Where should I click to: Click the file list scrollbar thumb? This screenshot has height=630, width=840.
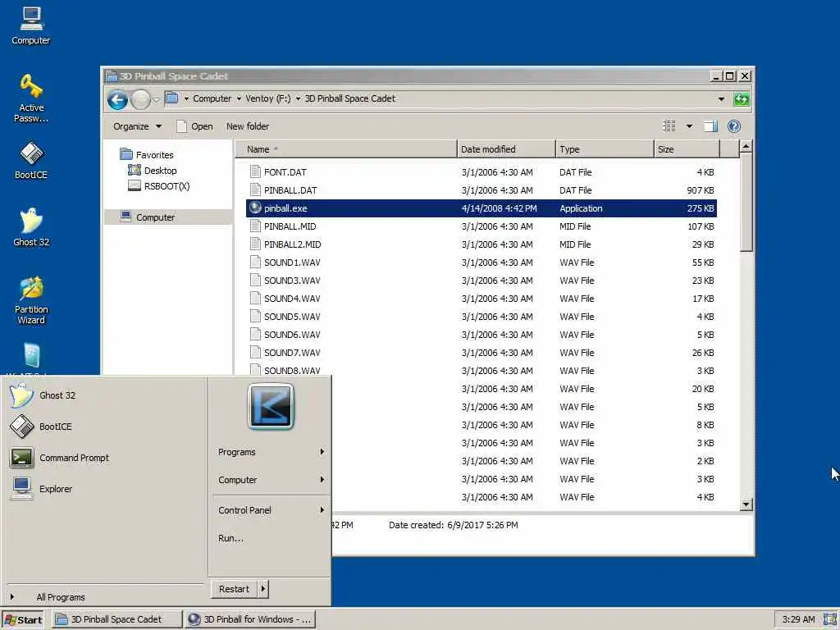click(746, 202)
